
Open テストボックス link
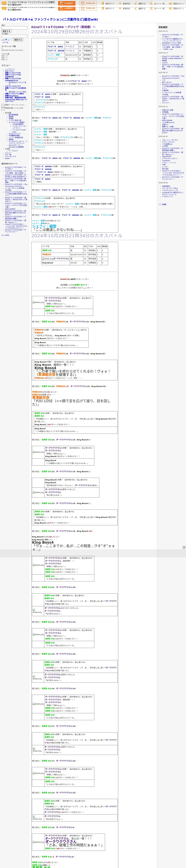pos(10,156)
